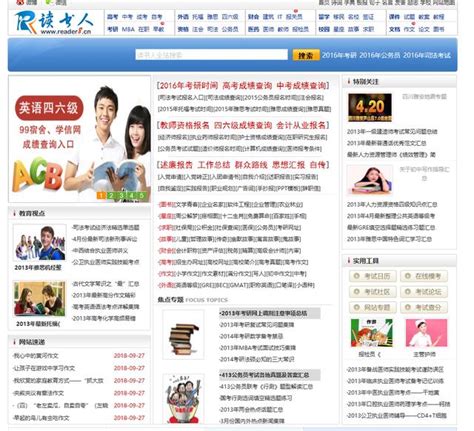Open the 小学作文 category link
The height and width of the screenshot is (431, 474).
188,274
